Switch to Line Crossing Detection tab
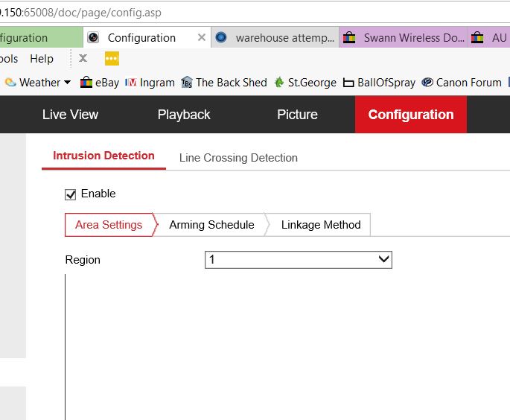The width and height of the screenshot is (510, 420). coord(238,158)
